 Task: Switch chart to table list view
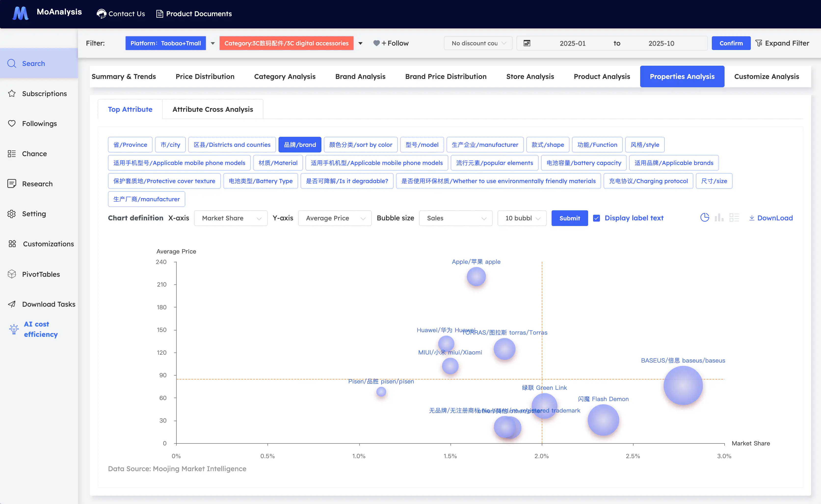pyautogui.click(x=734, y=217)
